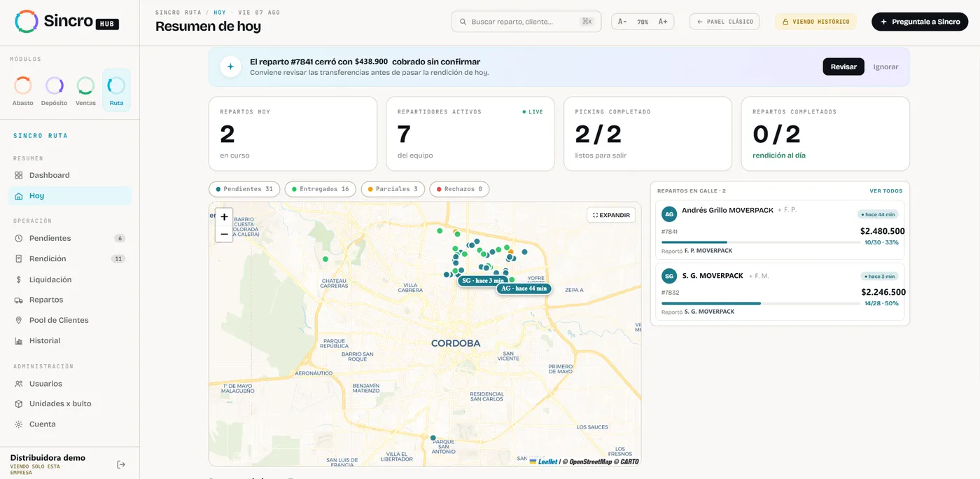Click the Repartos Completados stat card
The image size is (980, 479).
(825, 134)
